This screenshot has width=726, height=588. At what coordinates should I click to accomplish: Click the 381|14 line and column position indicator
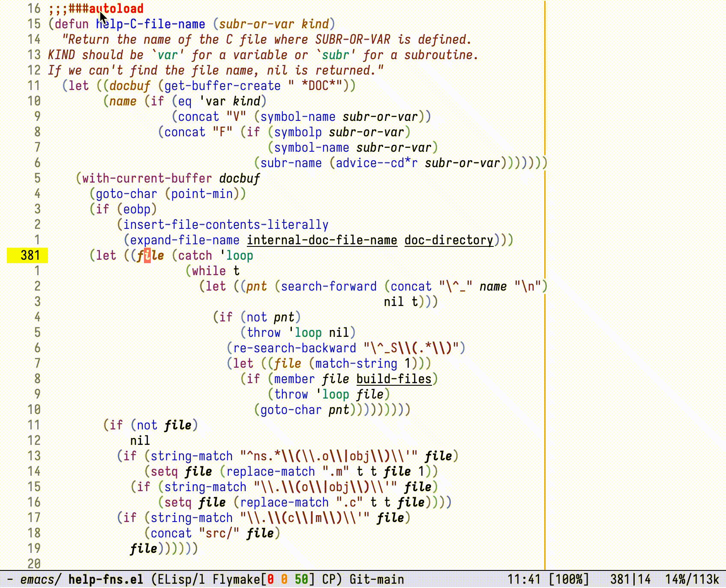630,579
